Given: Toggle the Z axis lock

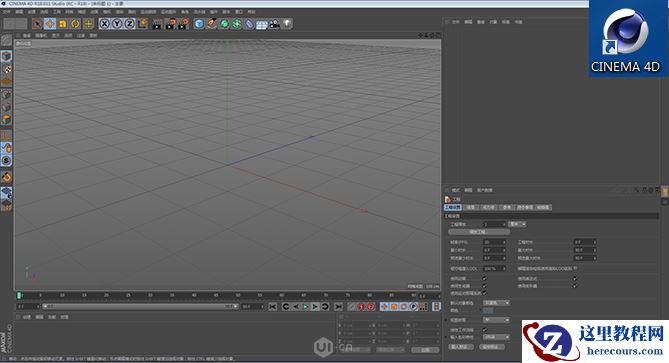Looking at the screenshot, I should point(129,24).
